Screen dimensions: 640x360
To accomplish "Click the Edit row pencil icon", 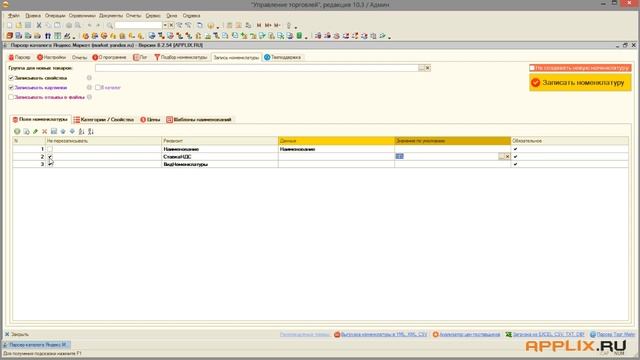I will point(36,131).
